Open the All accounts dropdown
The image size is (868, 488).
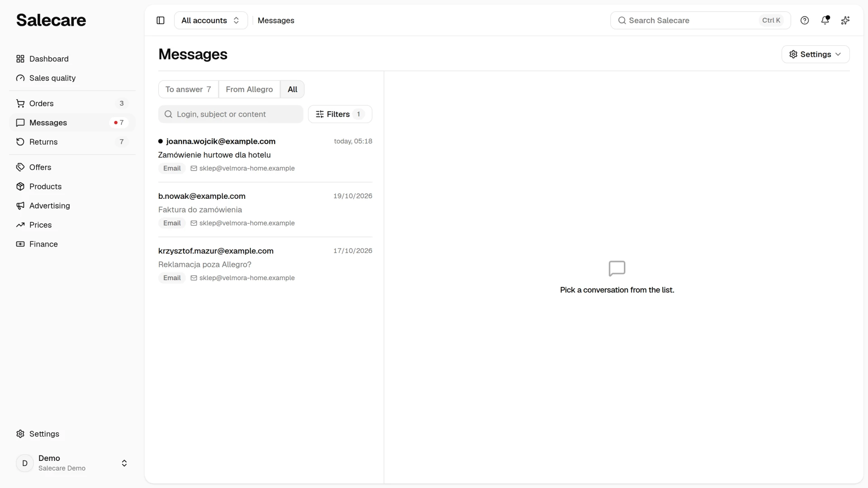tap(211, 20)
